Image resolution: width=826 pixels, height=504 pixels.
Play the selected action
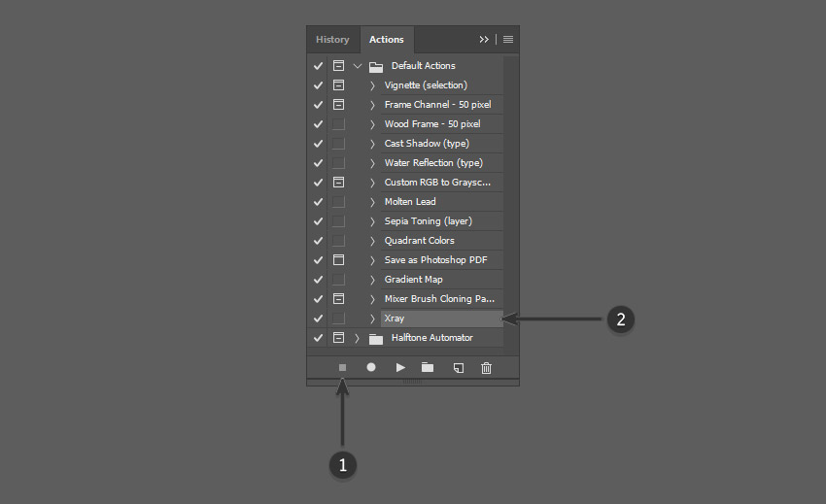tap(400, 367)
